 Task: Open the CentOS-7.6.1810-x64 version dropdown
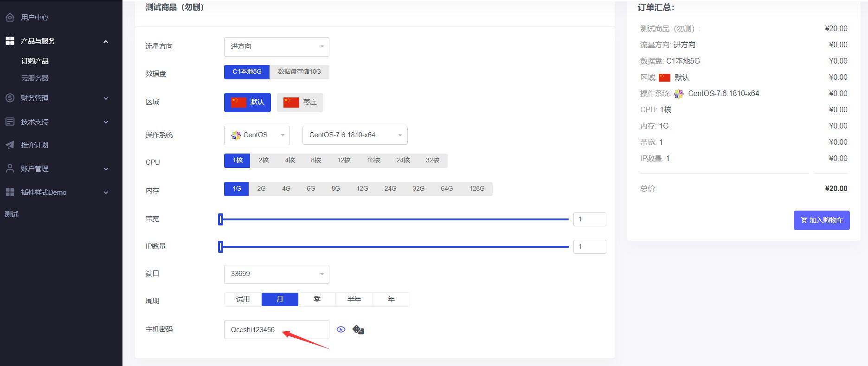point(355,135)
